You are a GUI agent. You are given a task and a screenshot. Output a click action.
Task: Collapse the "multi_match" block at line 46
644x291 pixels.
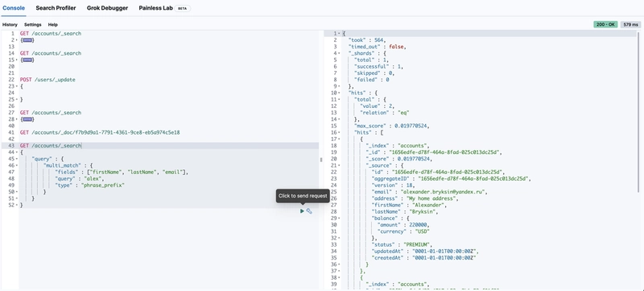click(x=16, y=165)
